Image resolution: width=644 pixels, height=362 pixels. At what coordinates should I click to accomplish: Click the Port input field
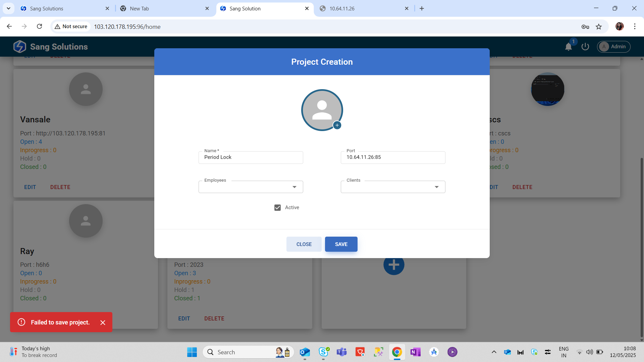point(393,157)
